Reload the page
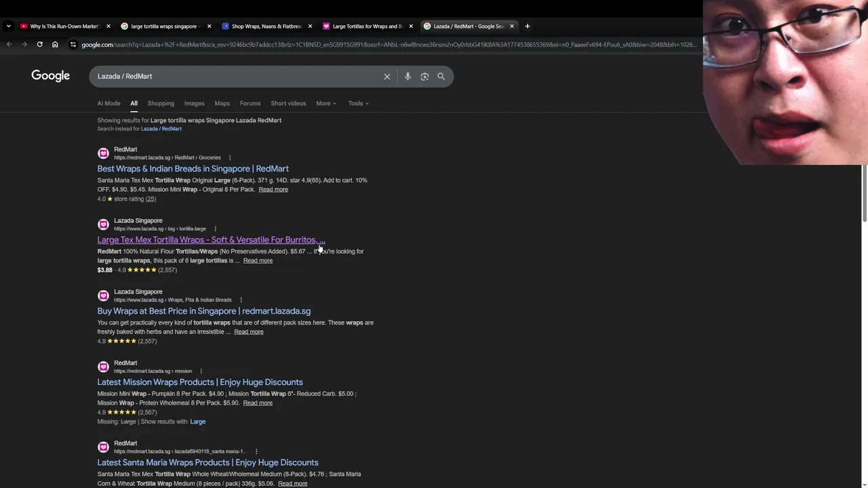 coord(40,45)
